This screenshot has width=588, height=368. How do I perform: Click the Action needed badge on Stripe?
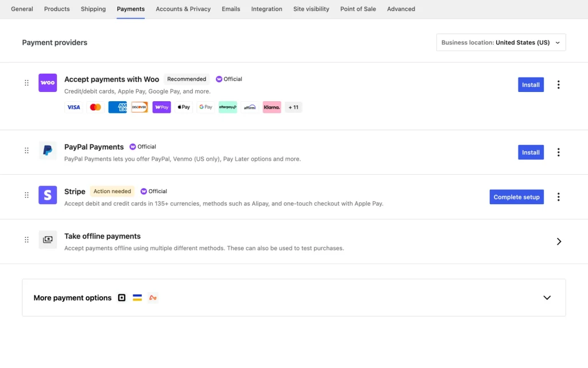coord(112,191)
